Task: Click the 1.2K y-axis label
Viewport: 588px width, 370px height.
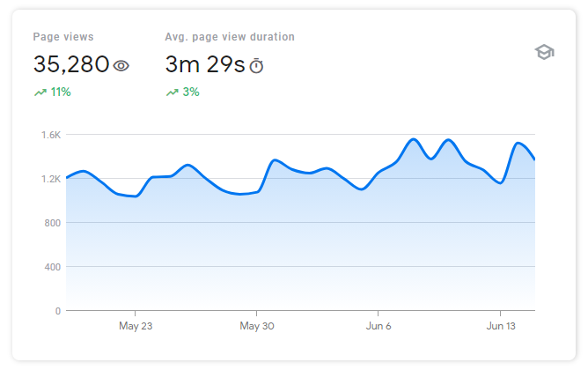Action: point(51,179)
